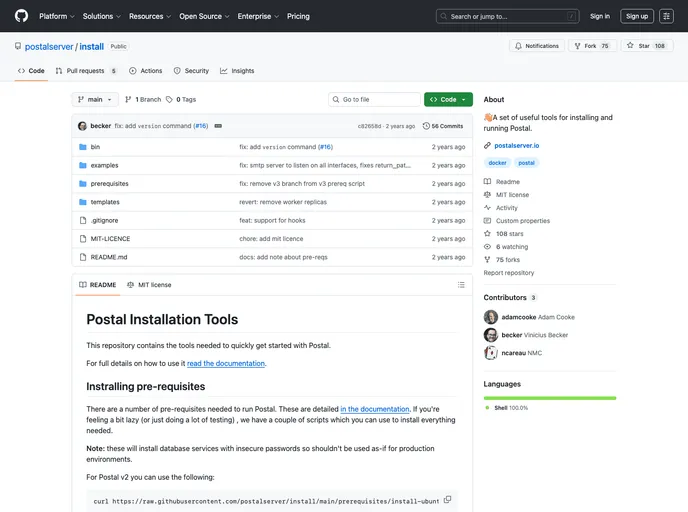Click the .gitignore file icon

coord(82,221)
